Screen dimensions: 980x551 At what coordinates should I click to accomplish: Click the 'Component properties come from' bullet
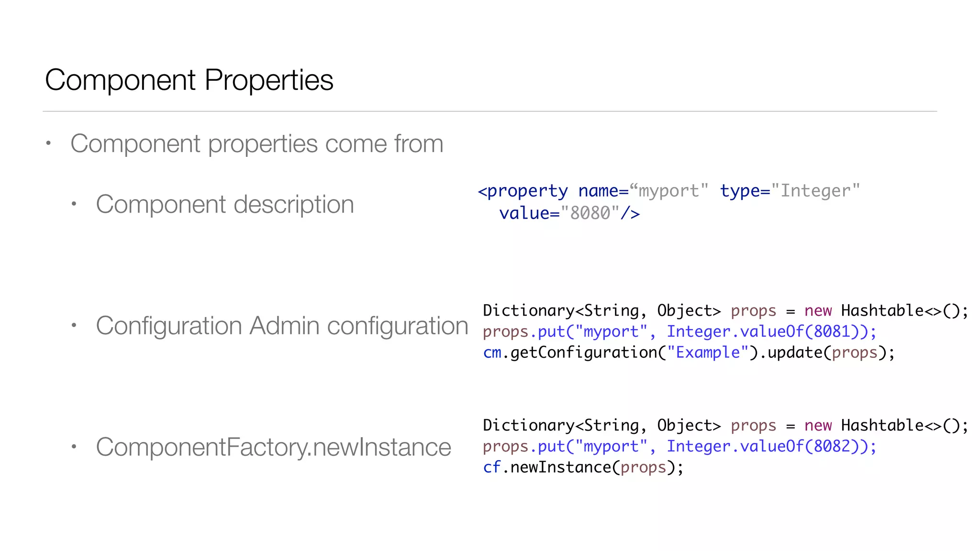(257, 143)
